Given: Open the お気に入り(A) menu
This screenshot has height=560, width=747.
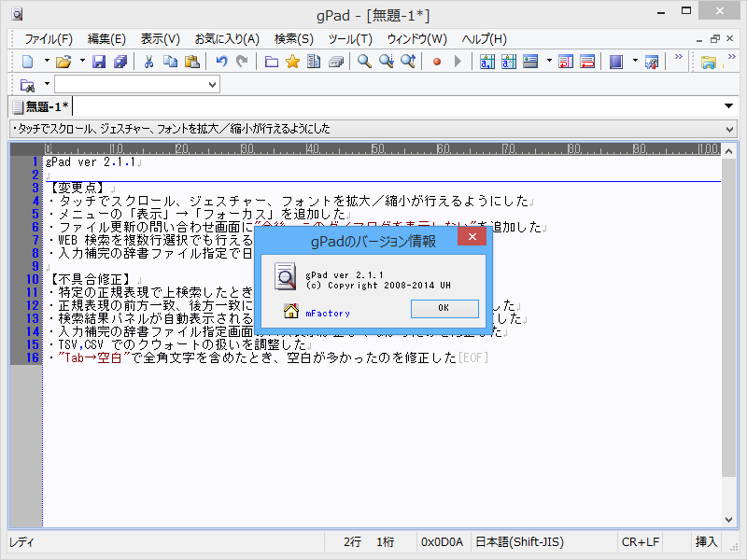Looking at the screenshot, I should pyautogui.click(x=227, y=39).
